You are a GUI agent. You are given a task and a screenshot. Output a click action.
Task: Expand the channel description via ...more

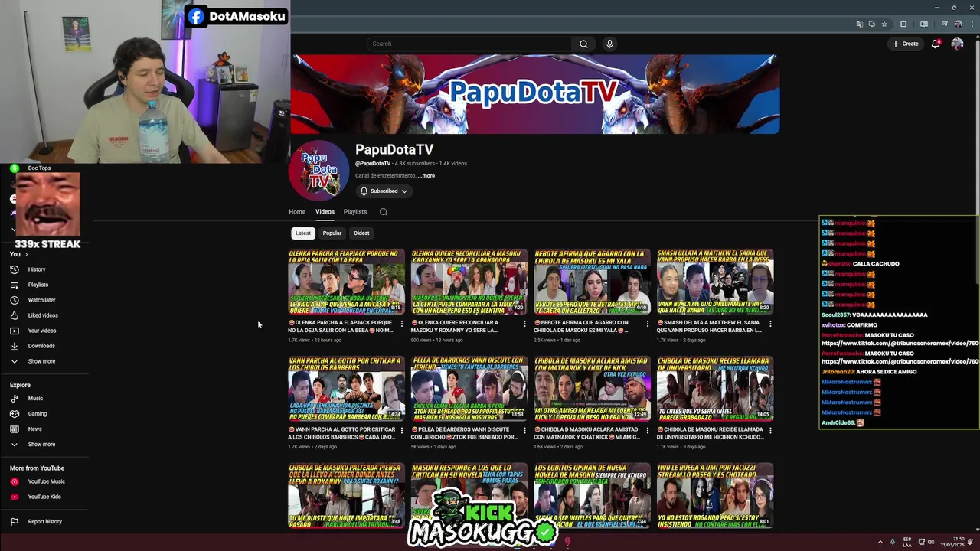coord(426,176)
